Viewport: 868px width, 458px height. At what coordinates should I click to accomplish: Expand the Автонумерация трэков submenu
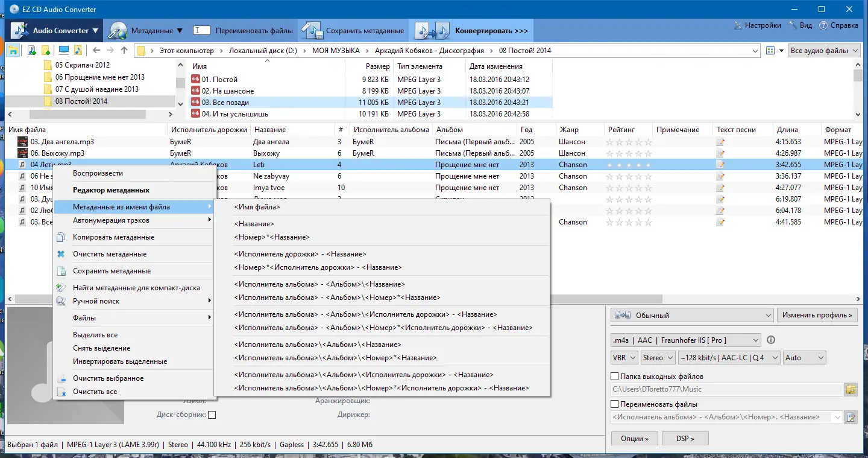(134, 220)
